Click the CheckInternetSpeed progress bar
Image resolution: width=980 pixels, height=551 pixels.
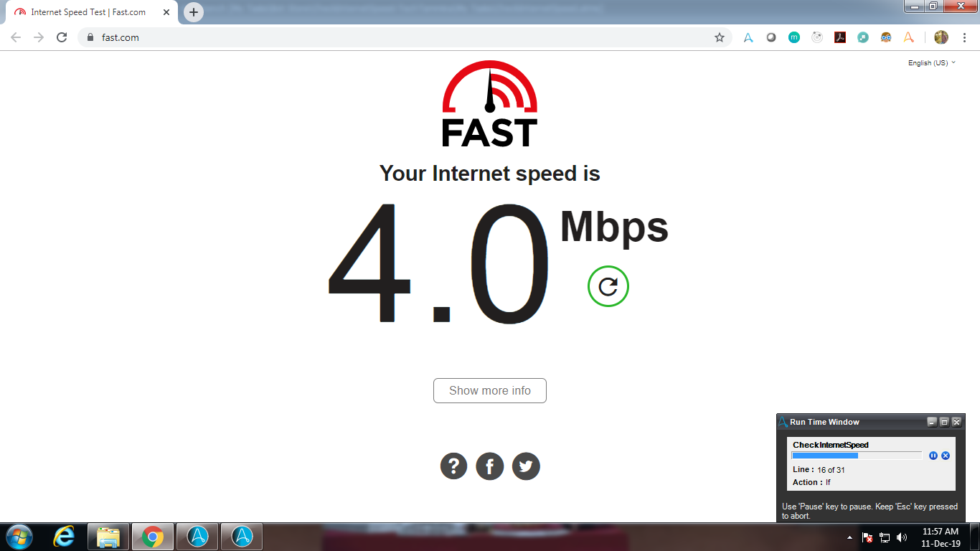[857, 456]
